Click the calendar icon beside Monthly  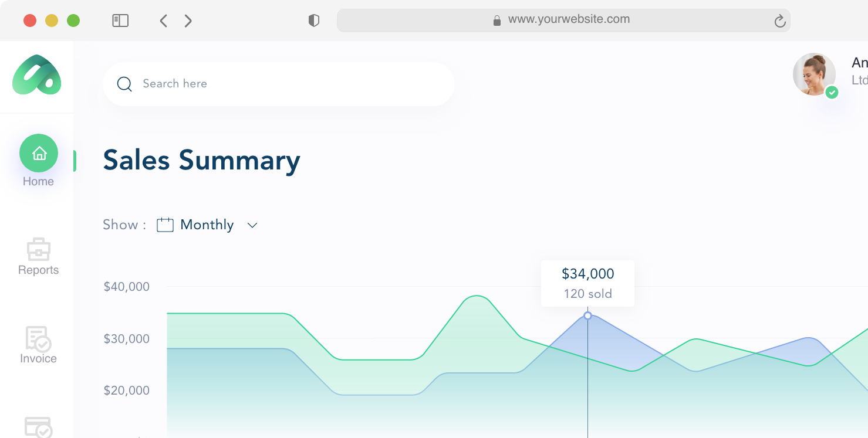tap(165, 225)
